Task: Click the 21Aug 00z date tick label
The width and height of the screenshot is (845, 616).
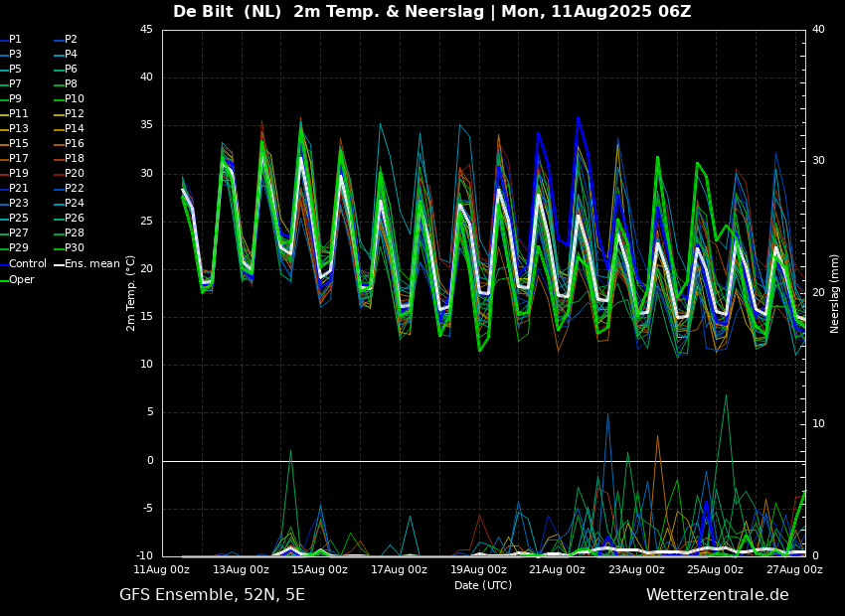Action: [x=558, y=569]
